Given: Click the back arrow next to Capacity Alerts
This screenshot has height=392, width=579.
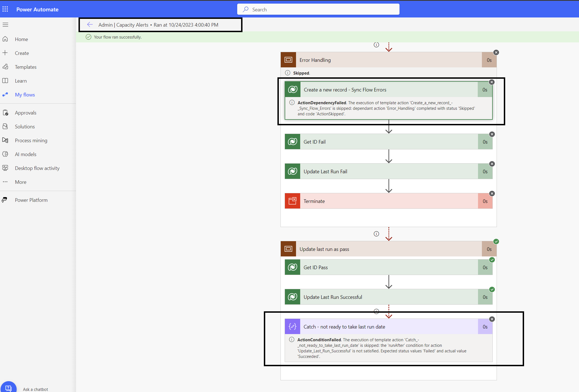Looking at the screenshot, I should [x=90, y=25].
